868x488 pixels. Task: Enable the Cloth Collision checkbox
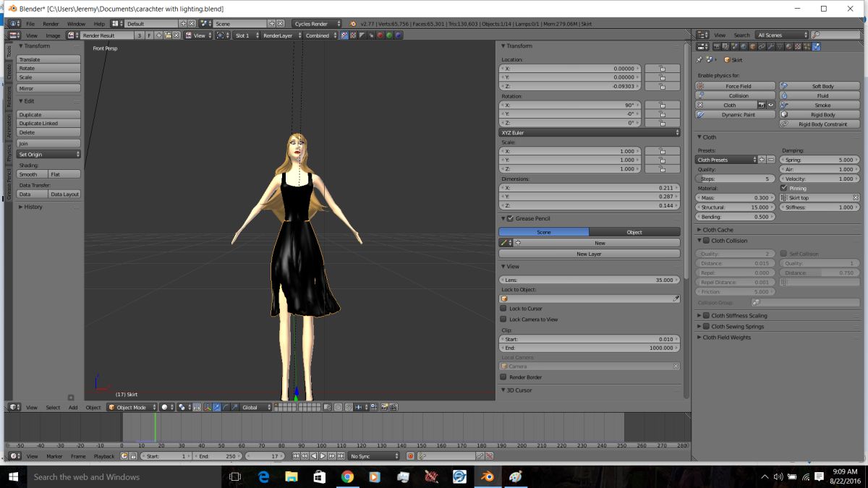click(x=707, y=241)
